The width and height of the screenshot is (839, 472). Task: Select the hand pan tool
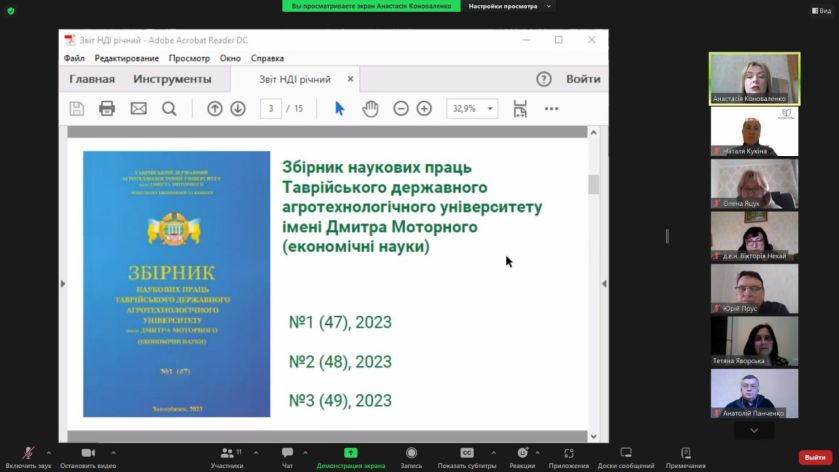coord(370,109)
